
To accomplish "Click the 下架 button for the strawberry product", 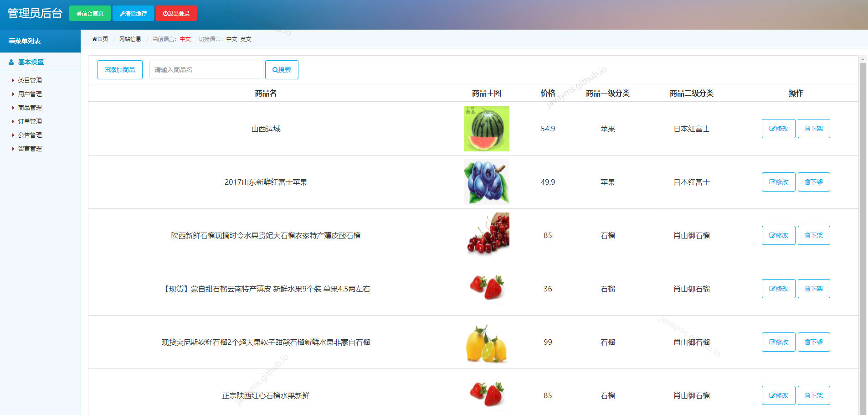I will [814, 289].
